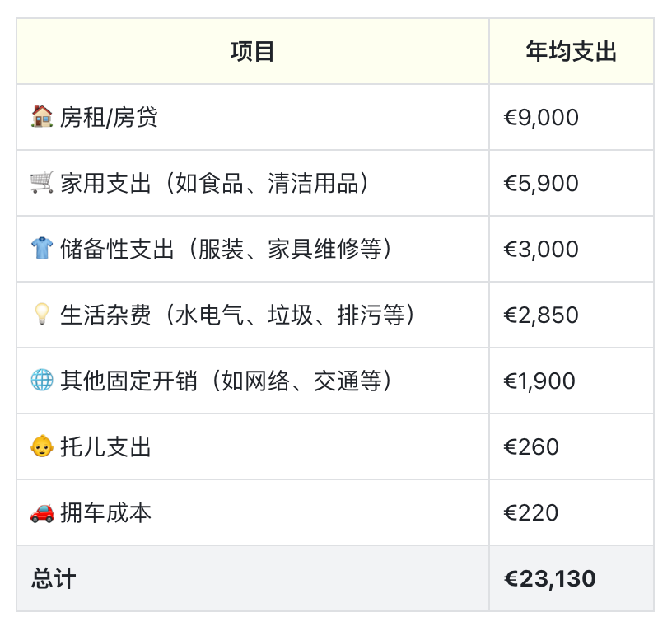Click the house emoji beside 房租/房贷

[x=42, y=117]
